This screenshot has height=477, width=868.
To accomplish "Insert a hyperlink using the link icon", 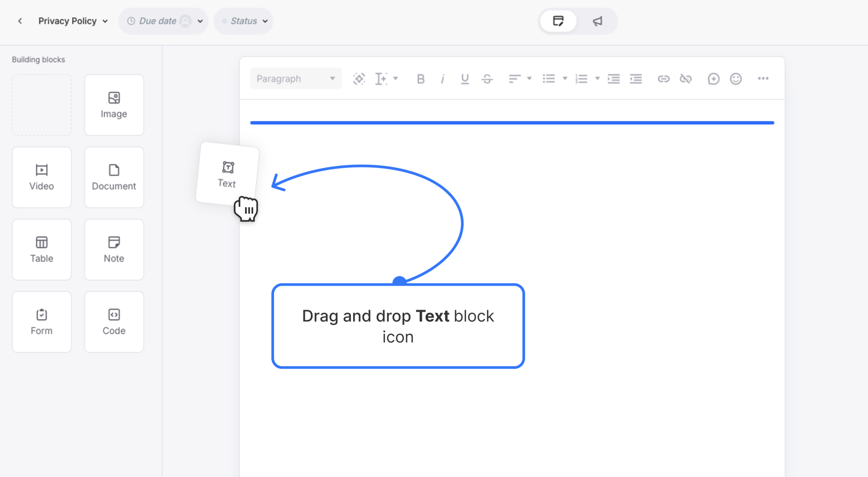I will point(664,79).
